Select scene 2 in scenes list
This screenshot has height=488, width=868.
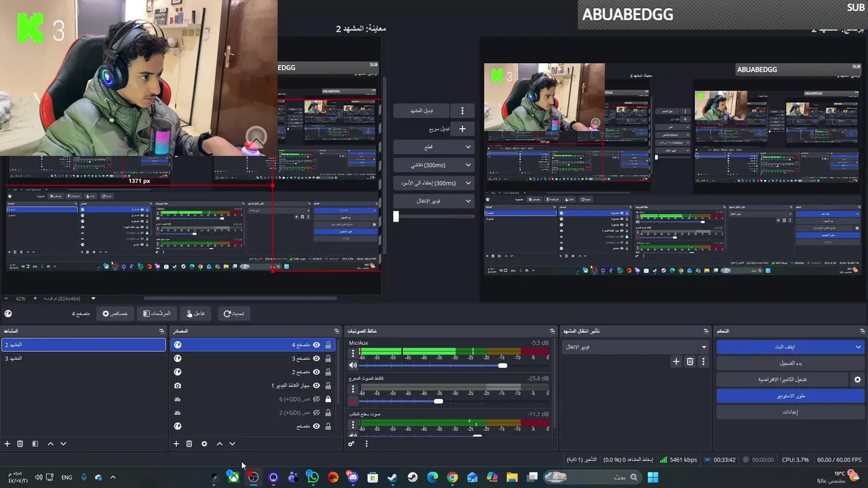click(x=83, y=345)
